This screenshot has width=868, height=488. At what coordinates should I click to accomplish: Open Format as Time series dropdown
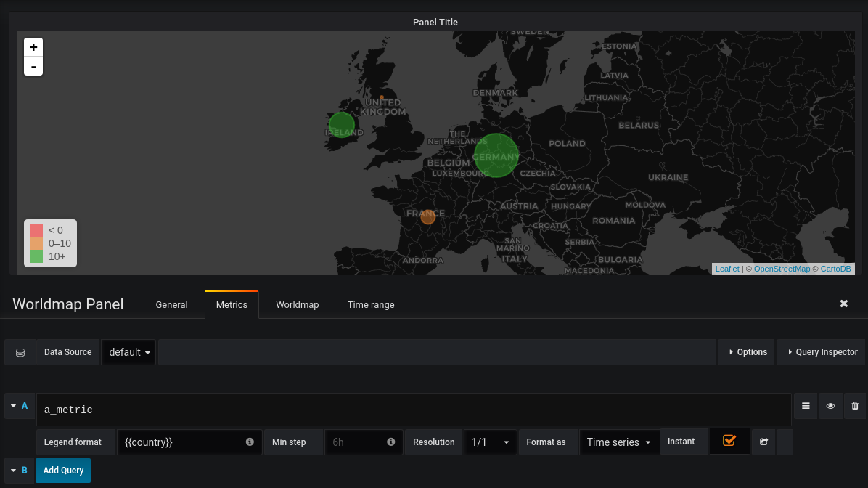pos(619,442)
